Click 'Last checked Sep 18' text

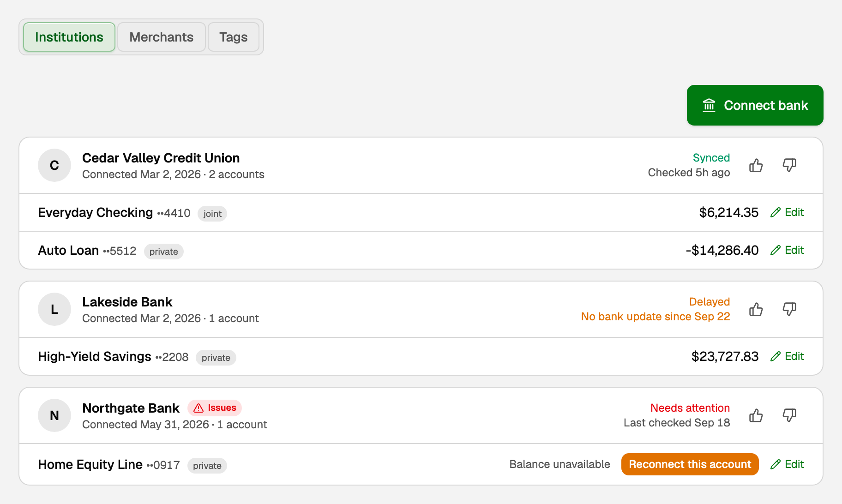pos(677,423)
